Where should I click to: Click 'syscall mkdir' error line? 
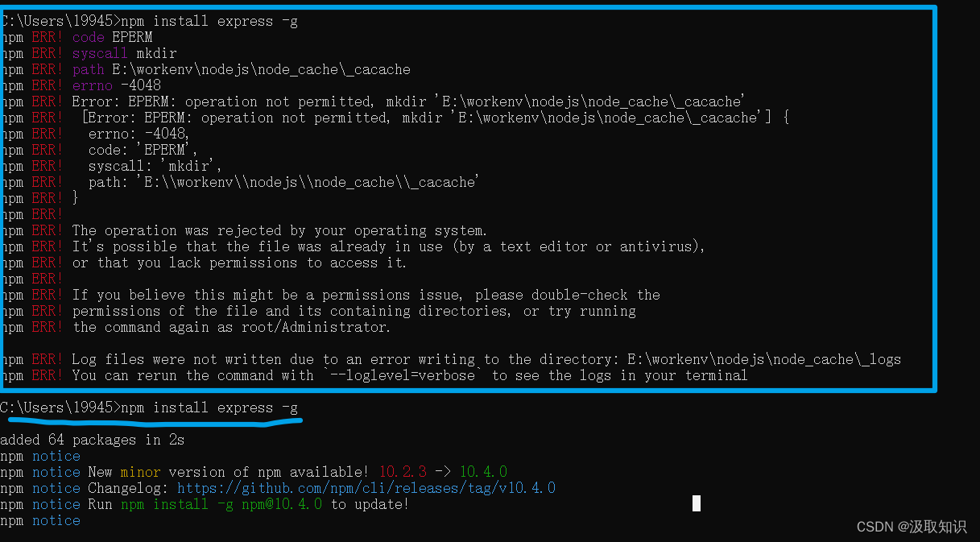(x=124, y=53)
